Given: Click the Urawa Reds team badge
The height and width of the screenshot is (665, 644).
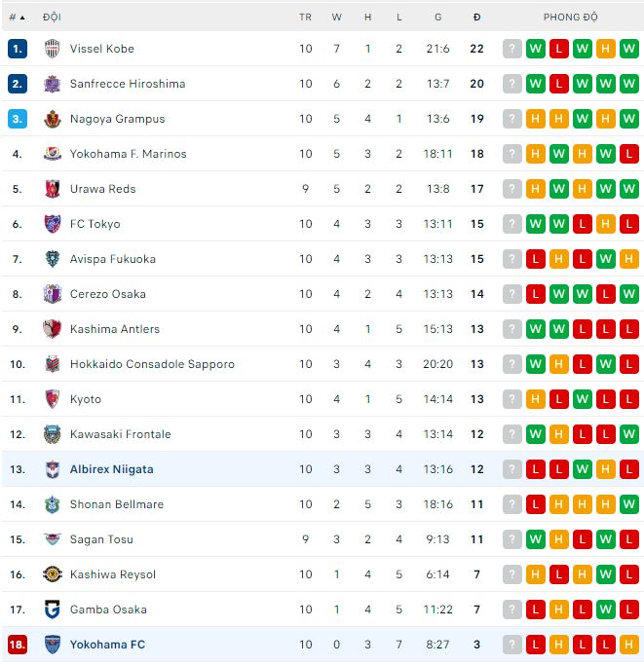Looking at the screenshot, I should 53,189.
